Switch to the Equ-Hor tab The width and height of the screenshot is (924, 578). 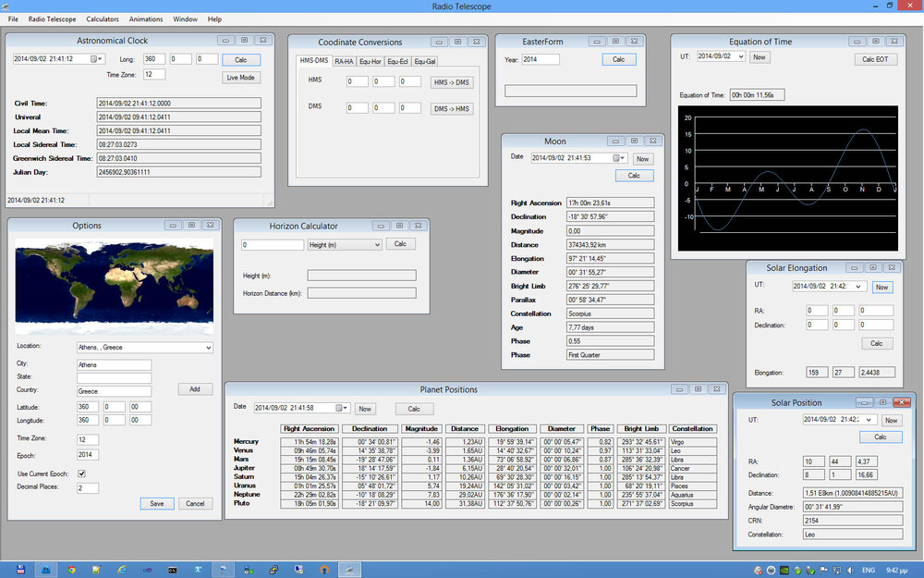click(370, 61)
